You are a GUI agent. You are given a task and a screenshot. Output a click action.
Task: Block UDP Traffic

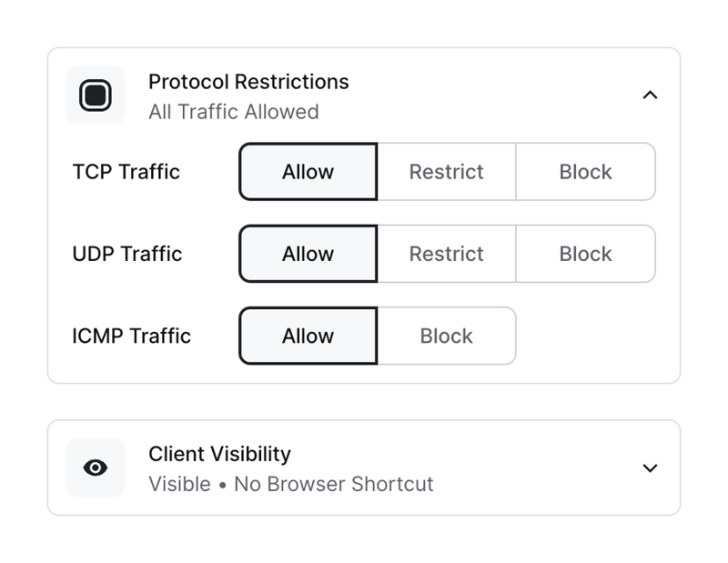pyautogui.click(x=586, y=254)
